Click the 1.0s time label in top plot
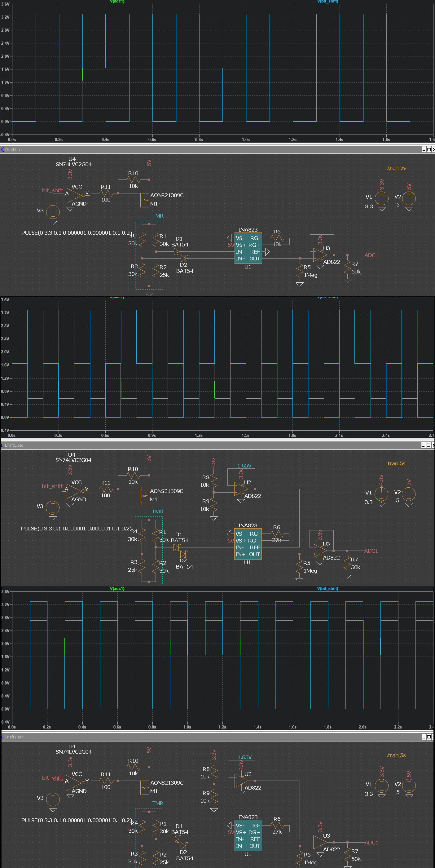 [x=246, y=139]
